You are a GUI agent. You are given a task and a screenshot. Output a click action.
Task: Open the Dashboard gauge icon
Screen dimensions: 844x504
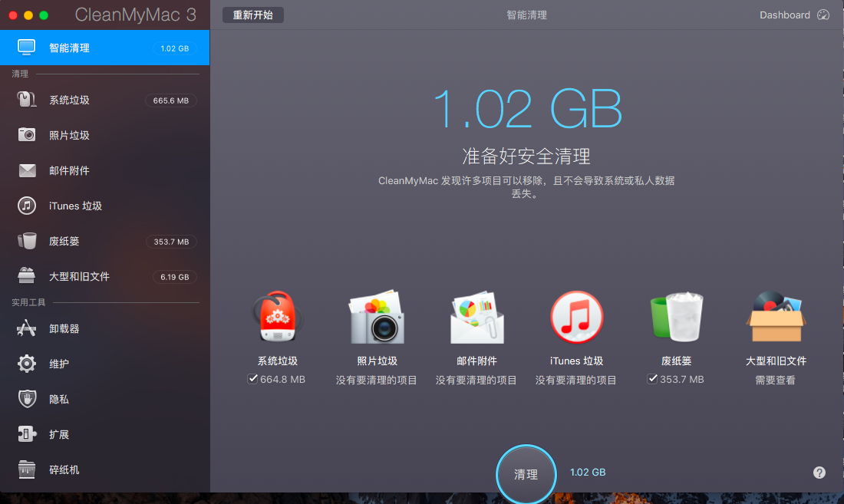tap(823, 15)
